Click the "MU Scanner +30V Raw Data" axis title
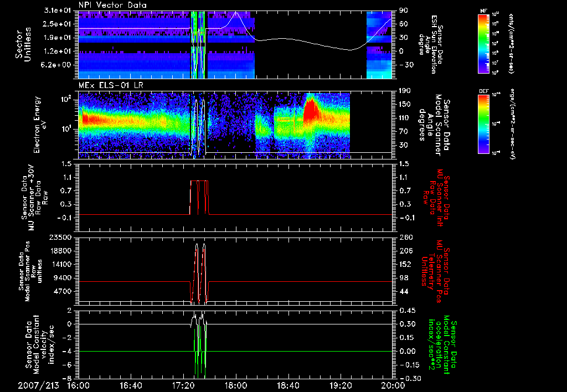 [34, 198]
